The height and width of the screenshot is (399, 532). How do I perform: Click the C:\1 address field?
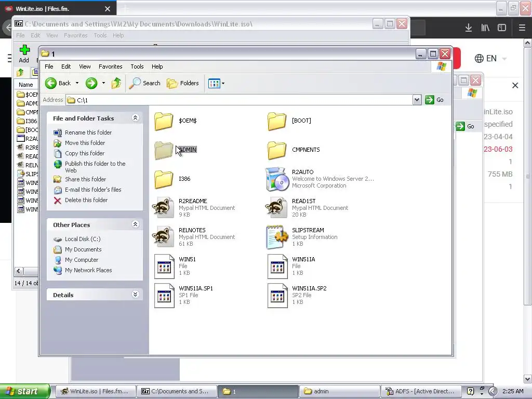click(x=239, y=100)
